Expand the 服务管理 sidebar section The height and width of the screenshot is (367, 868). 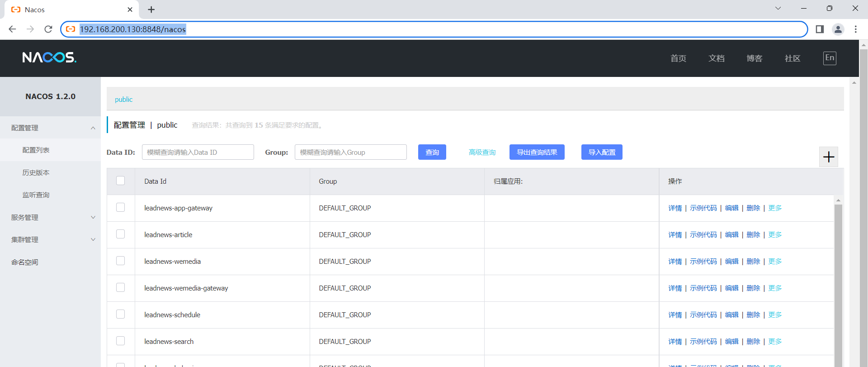(x=50, y=217)
